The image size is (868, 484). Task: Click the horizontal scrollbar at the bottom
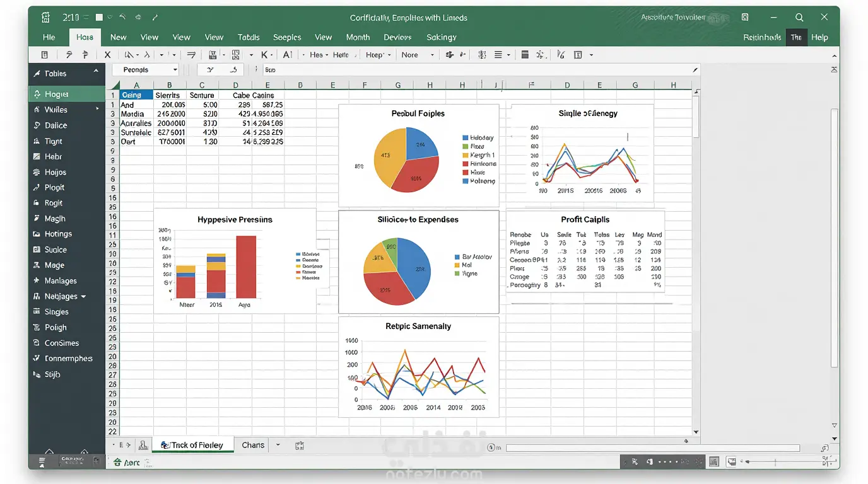[x=653, y=448]
